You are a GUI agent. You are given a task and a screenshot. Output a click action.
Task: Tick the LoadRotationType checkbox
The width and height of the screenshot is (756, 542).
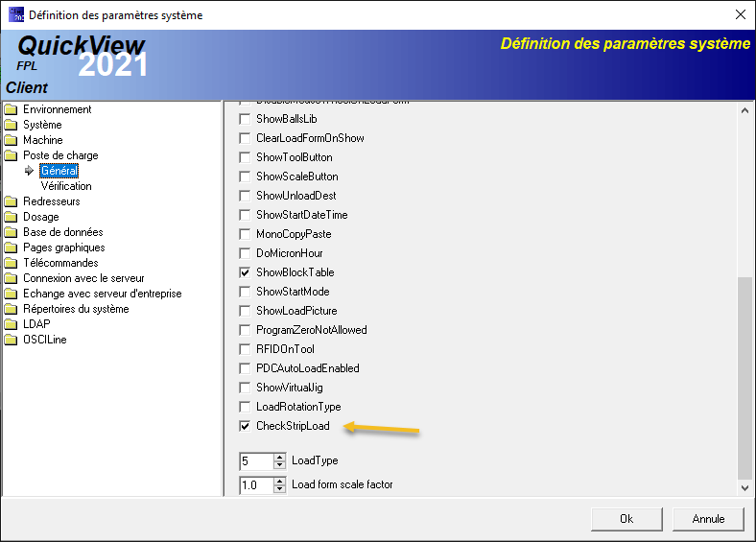click(245, 407)
